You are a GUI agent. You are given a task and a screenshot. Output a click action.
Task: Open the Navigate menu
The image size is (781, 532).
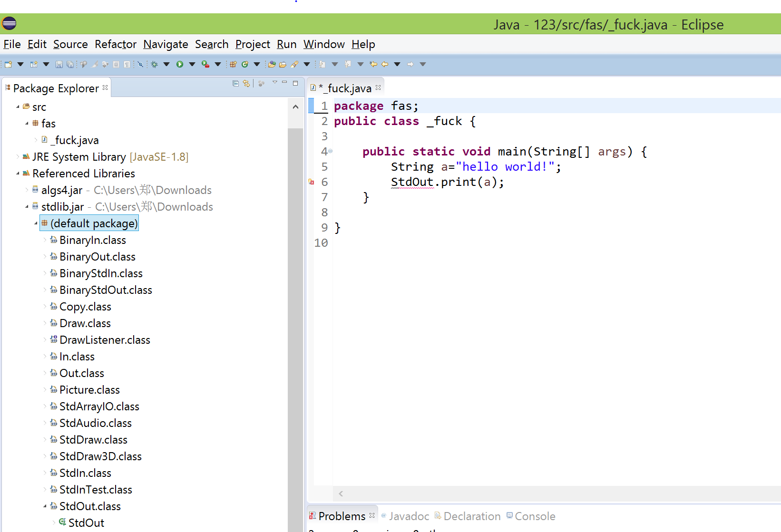coord(166,44)
